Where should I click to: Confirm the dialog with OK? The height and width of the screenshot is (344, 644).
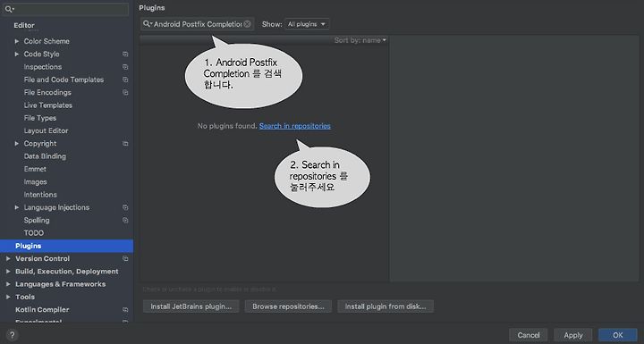tap(618, 335)
